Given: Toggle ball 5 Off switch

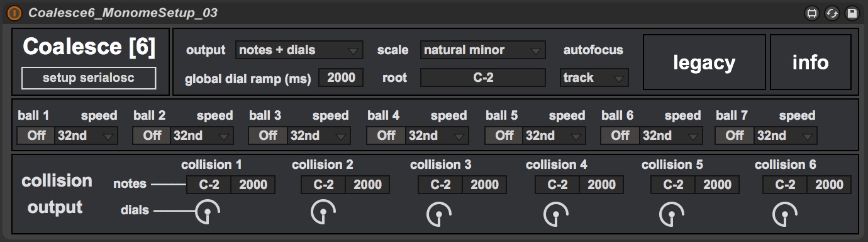Looking at the screenshot, I should tap(504, 135).
